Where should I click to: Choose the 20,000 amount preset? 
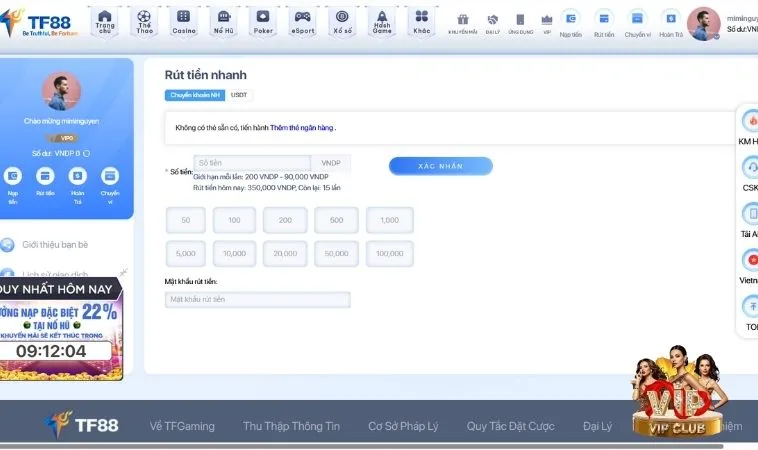(x=285, y=254)
